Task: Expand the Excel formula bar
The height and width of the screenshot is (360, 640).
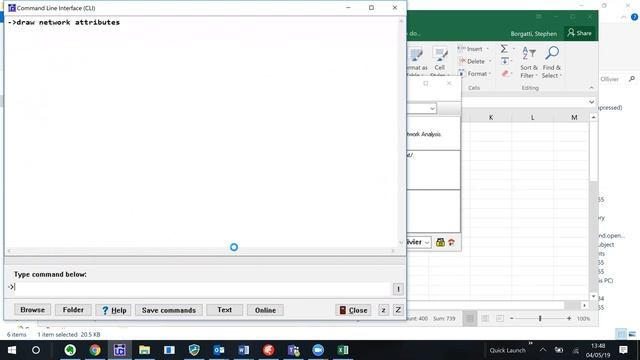Action: click(x=591, y=102)
